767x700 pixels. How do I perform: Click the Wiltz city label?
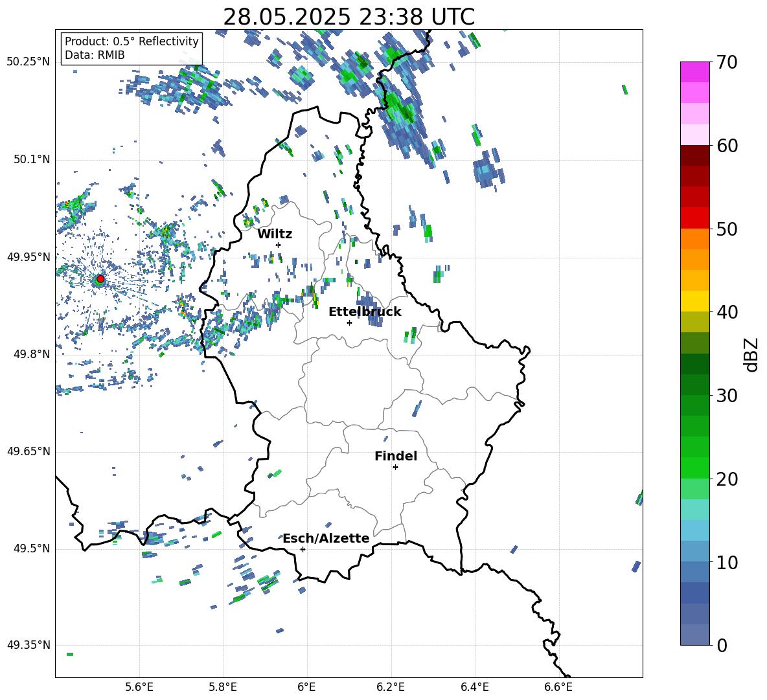[x=275, y=234]
